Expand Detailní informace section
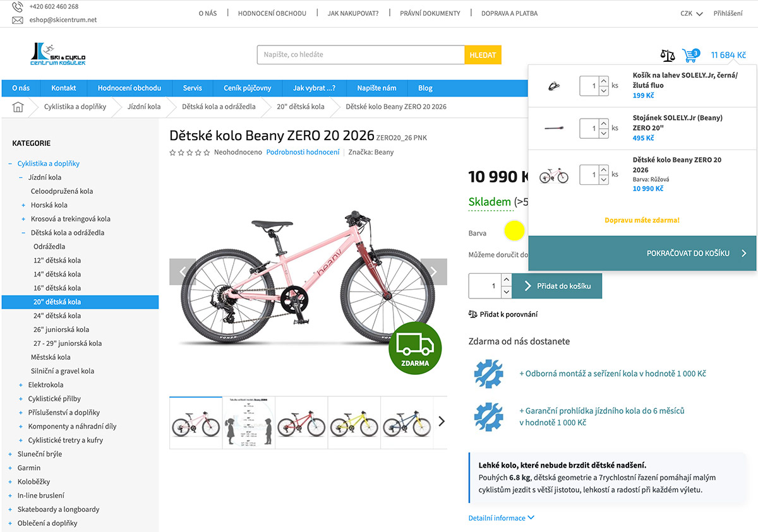758x532 pixels. [x=501, y=518]
